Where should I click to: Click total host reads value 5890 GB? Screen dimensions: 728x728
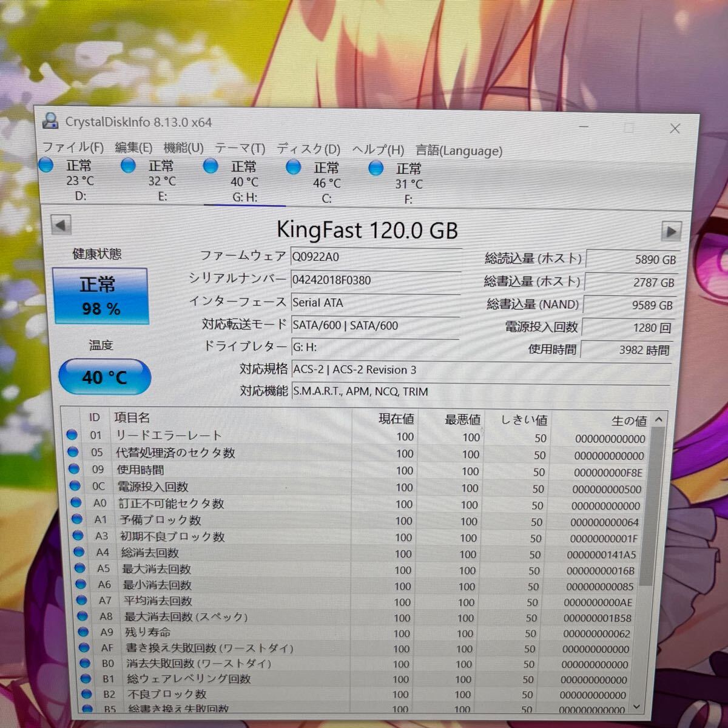pos(632,259)
